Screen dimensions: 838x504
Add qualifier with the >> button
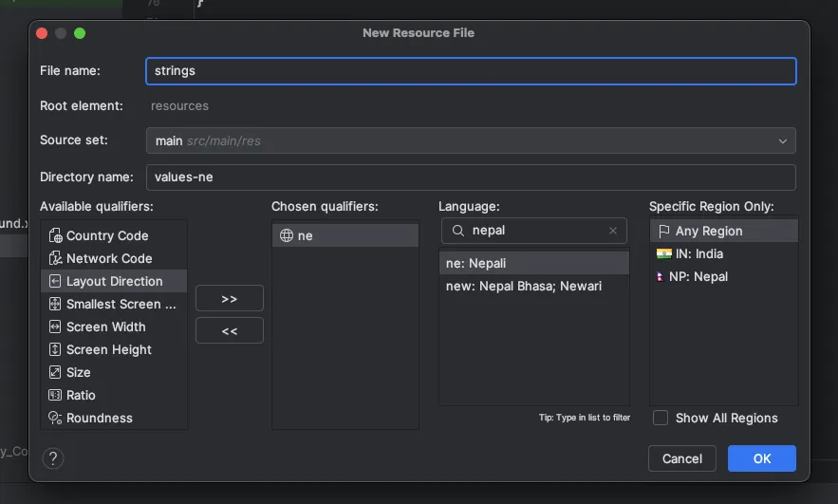230,298
